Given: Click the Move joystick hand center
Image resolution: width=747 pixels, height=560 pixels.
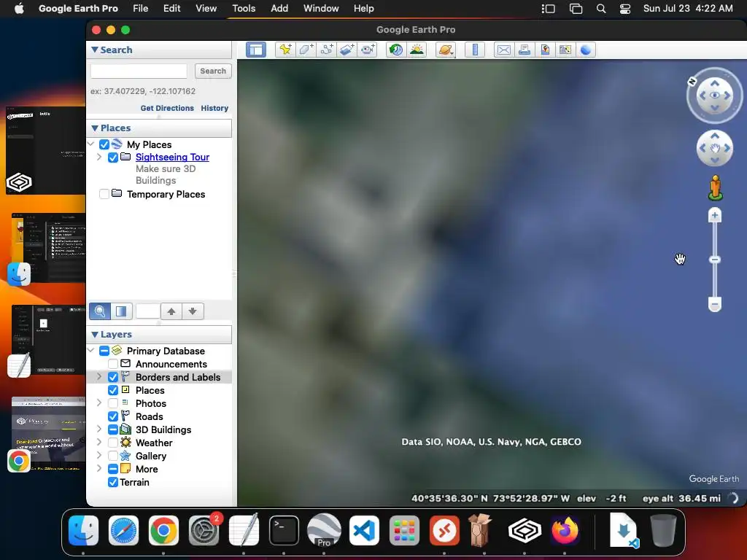Looking at the screenshot, I should (715, 148).
